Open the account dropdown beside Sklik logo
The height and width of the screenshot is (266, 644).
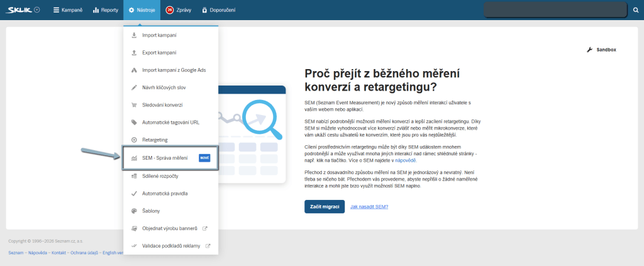(37, 10)
